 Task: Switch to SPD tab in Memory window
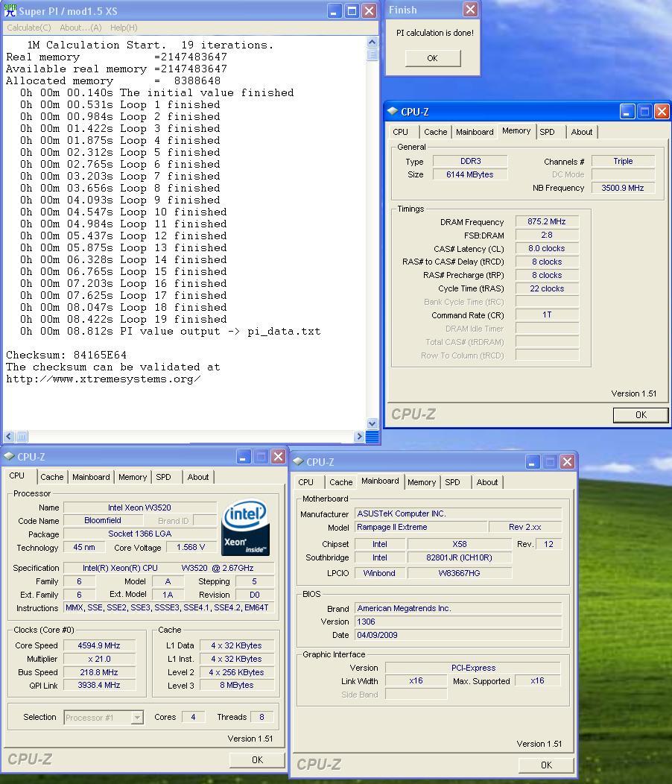pyautogui.click(x=547, y=132)
